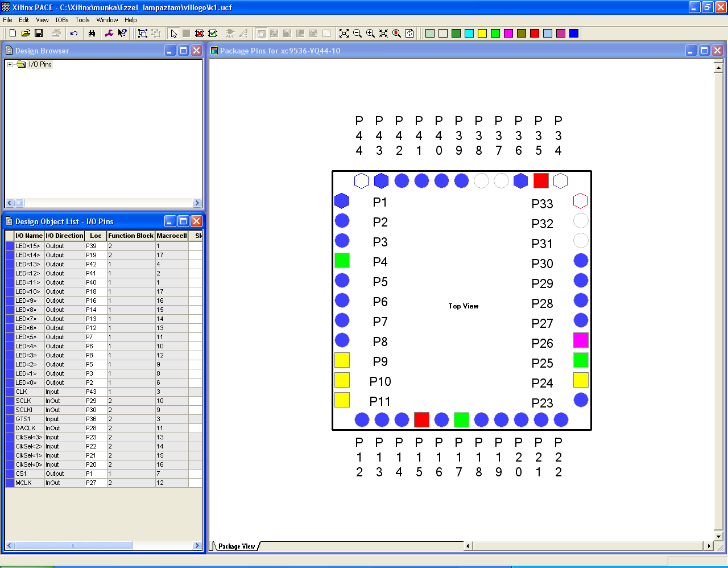
Task: Save the design using the floppy icon
Action: coord(39,34)
